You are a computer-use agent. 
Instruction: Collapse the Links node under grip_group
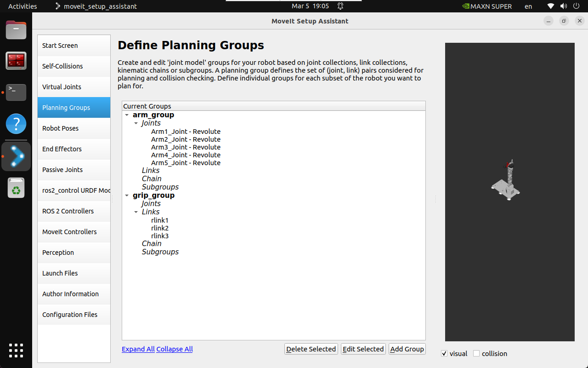(x=136, y=212)
